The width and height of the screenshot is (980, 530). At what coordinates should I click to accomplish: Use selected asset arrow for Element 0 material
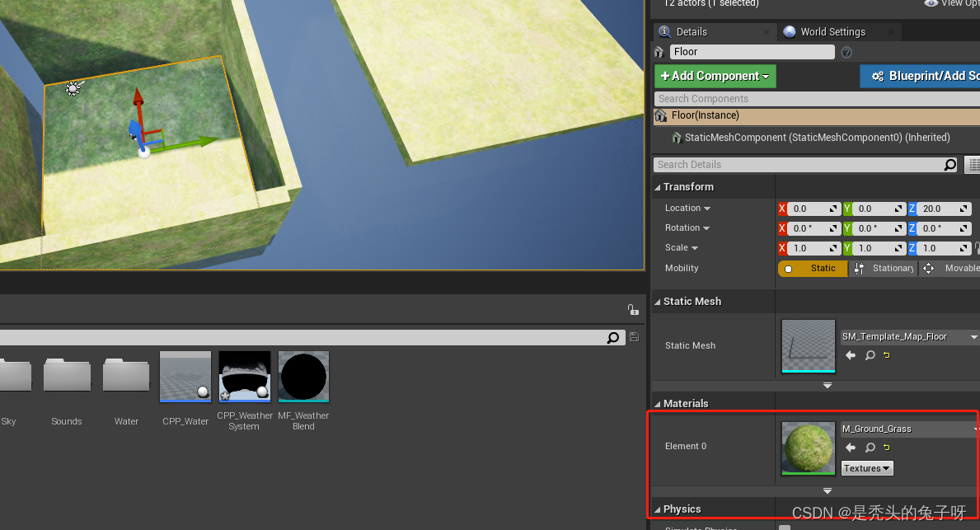coord(850,448)
